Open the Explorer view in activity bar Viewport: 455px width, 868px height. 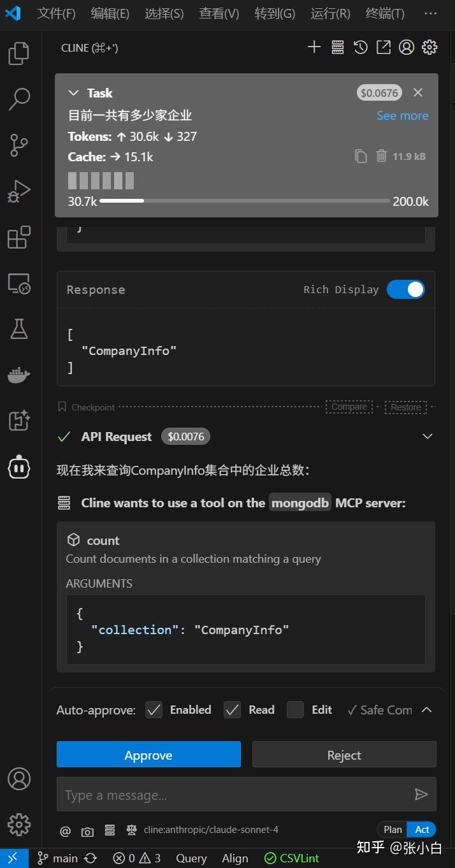(19, 54)
